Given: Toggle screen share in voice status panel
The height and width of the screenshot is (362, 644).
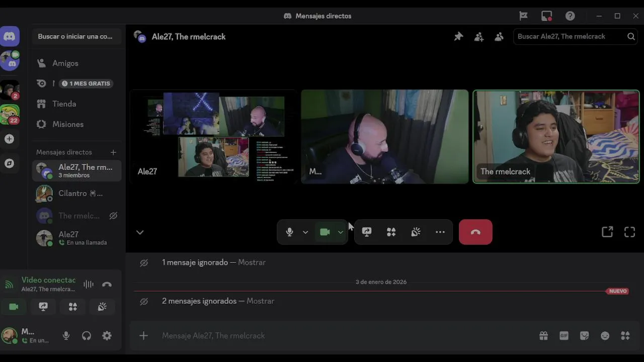Looking at the screenshot, I should [x=43, y=307].
